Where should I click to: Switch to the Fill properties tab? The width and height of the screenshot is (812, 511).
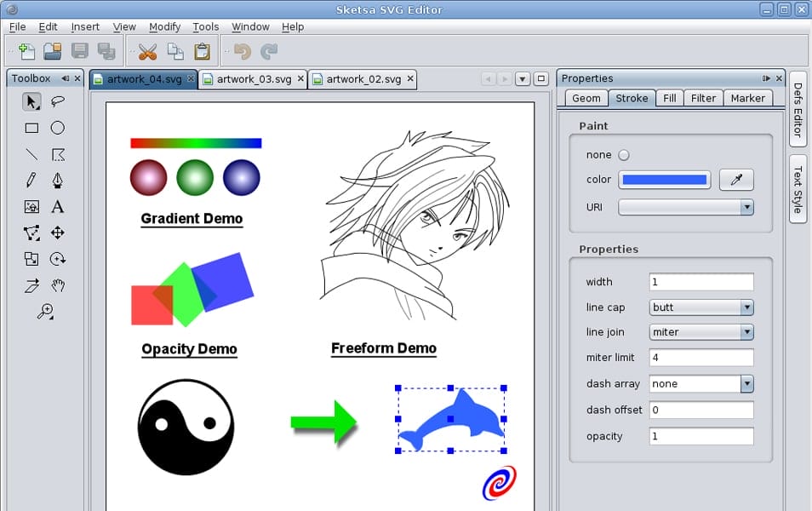(669, 98)
